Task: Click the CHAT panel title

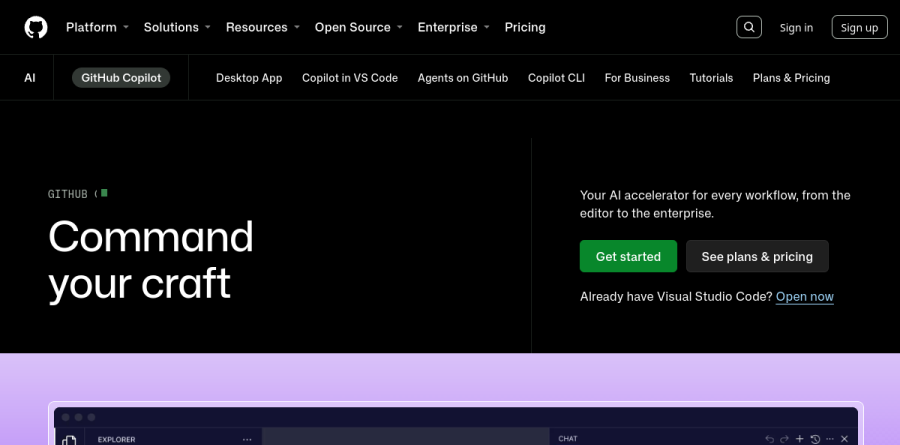Action: pyautogui.click(x=568, y=439)
